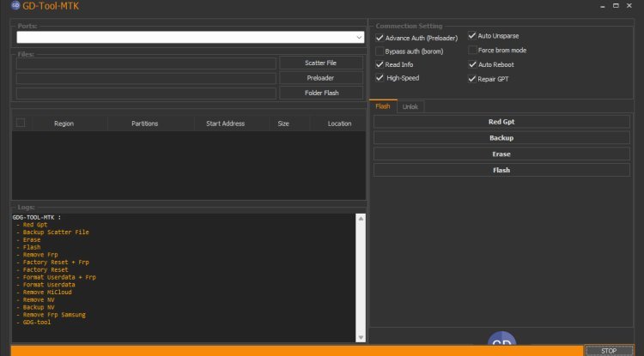This screenshot has width=644, height=356.
Task: Check the select-all box in partition table header
Action: pos(21,123)
